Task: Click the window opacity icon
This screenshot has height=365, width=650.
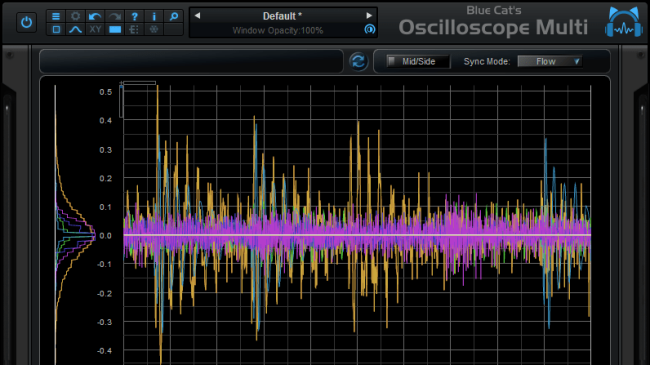Action: tap(369, 29)
